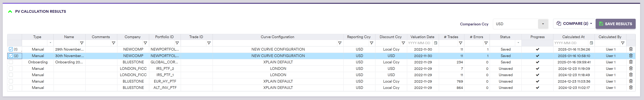
Task: Open the Comparison Ccy USD dropdown
Action: click(x=543, y=24)
